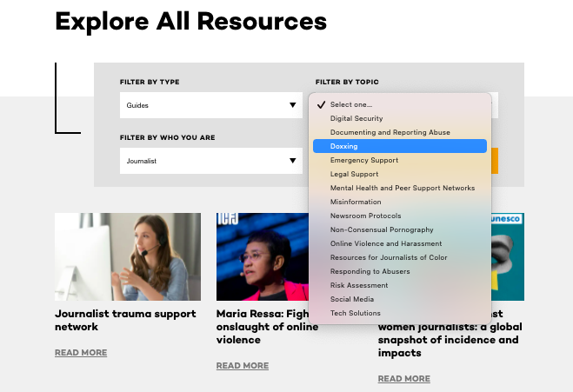Select Emergency Support topic
The width and height of the screenshot is (573, 392).
(400, 160)
